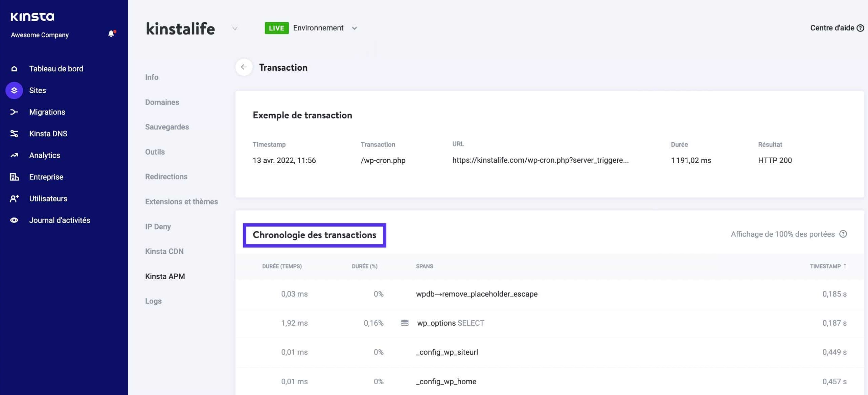Click the Entreprise building icon
The height and width of the screenshot is (395, 868).
click(x=14, y=177)
